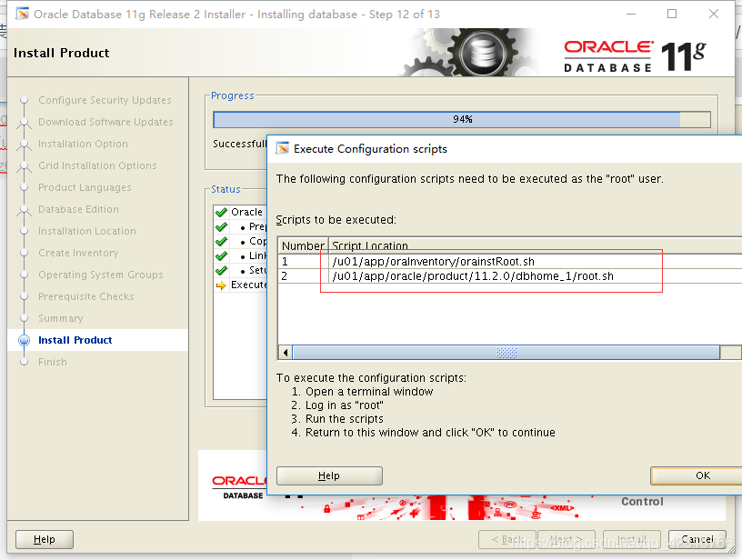Select Install Product step in sidebar

[75, 340]
